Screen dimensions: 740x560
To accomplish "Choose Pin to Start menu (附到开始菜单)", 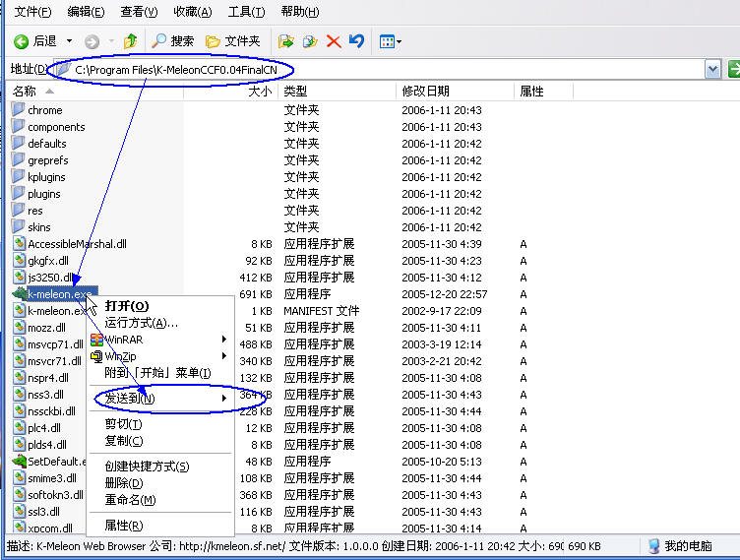I will 160,373.
